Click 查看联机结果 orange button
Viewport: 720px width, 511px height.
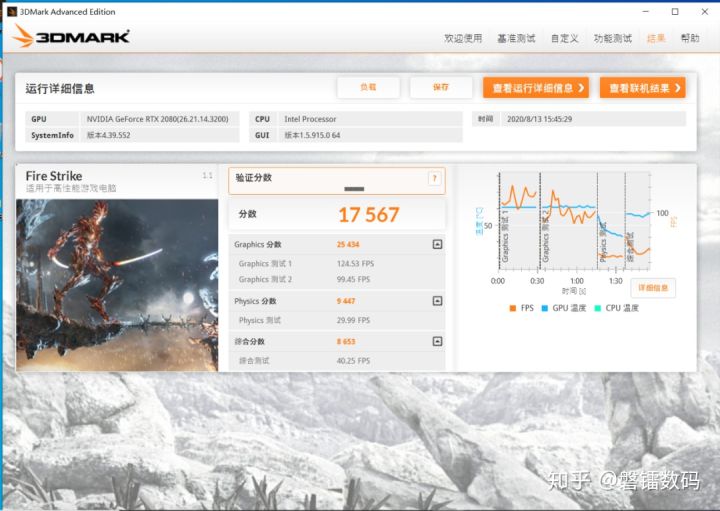(642, 88)
